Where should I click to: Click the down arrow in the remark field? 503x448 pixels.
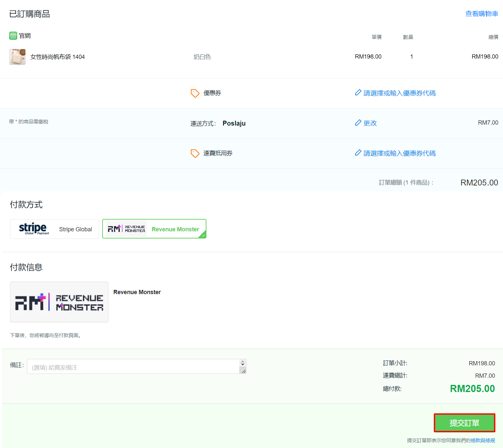[243, 365]
